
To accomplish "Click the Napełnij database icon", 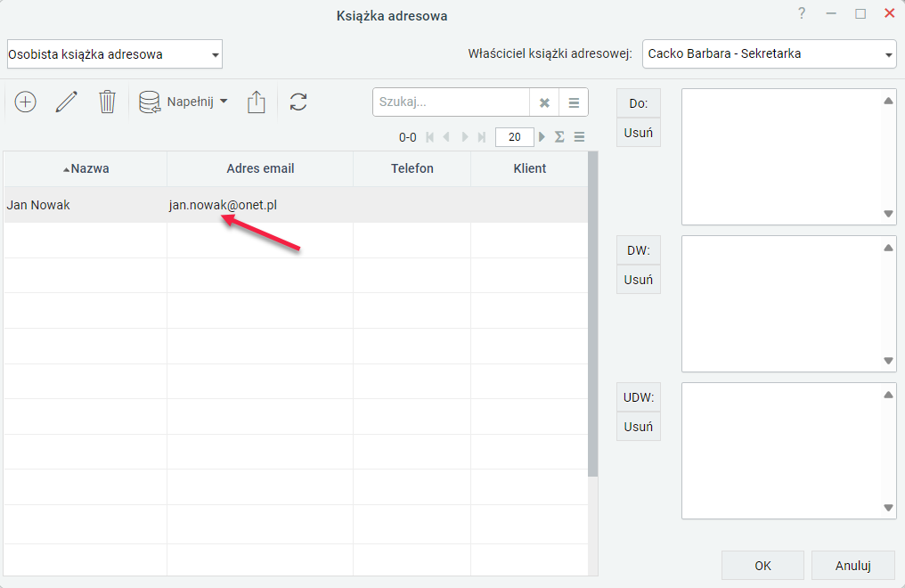I will tap(150, 102).
